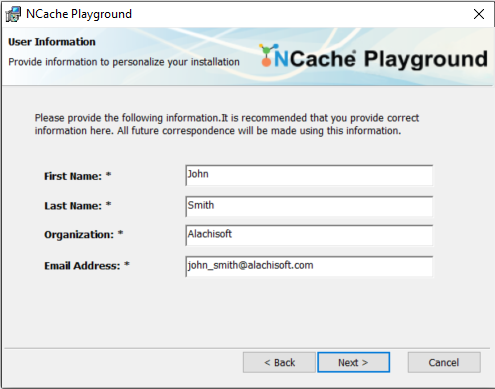Click the NCache Playground logo banner
495x389 pixels.
point(373,57)
